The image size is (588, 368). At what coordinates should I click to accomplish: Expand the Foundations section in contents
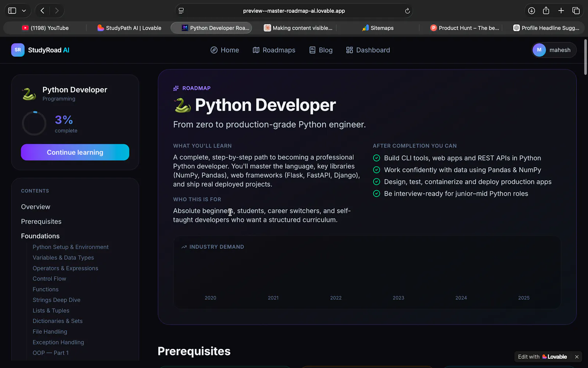(40, 236)
